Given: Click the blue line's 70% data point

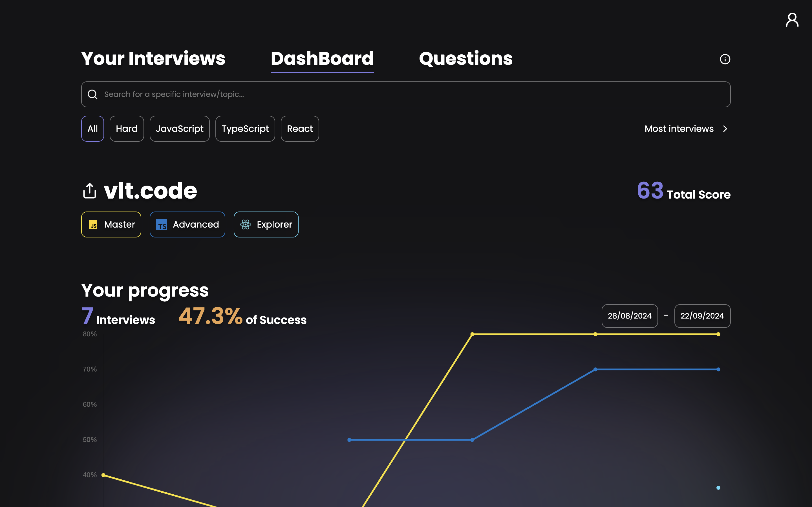Looking at the screenshot, I should (595, 369).
